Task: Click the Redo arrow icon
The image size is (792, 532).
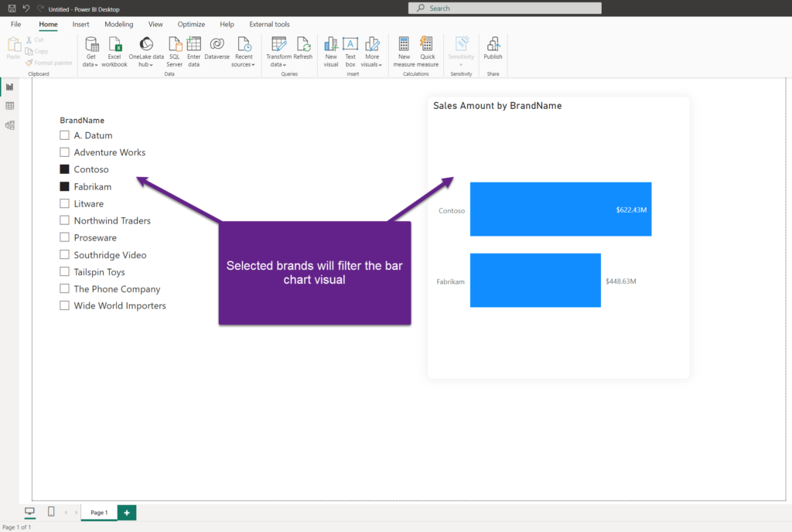Action: 40,9
